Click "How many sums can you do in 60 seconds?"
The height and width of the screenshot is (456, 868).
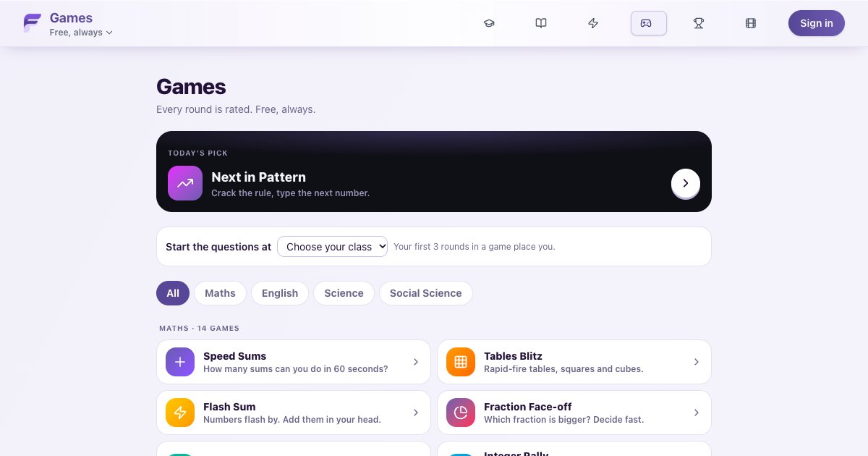pos(295,369)
